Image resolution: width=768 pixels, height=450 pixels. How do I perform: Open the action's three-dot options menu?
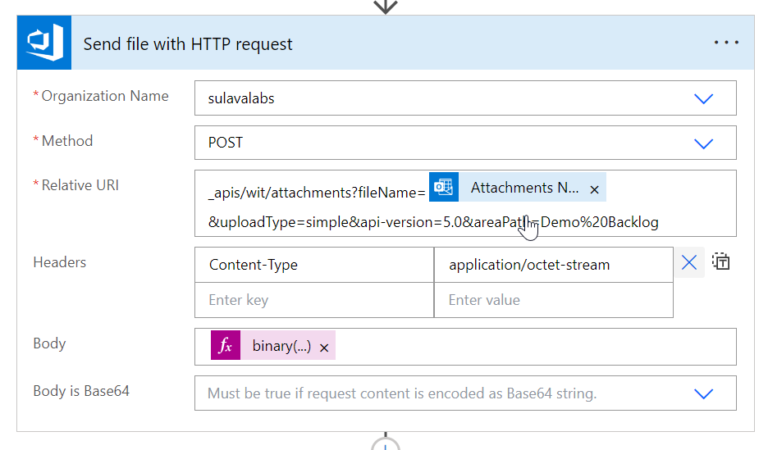pos(726,43)
